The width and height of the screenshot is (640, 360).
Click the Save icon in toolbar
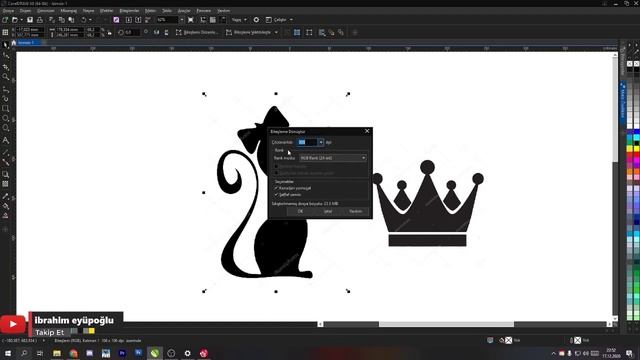pyautogui.click(x=30, y=20)
